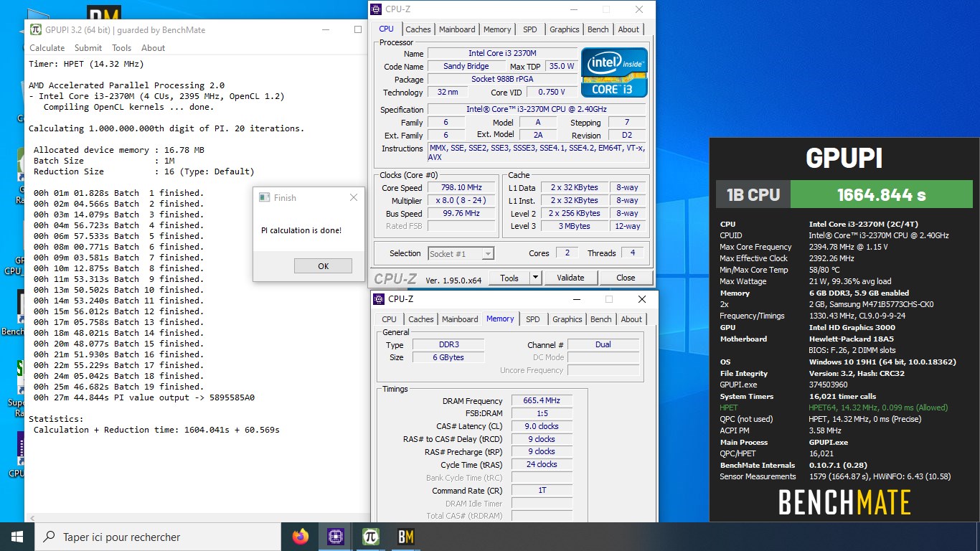The height and width of the screenshot is (551, 980).
Task: Switch to SPD tab in lower CPU-Z
Action: [532, 319]
